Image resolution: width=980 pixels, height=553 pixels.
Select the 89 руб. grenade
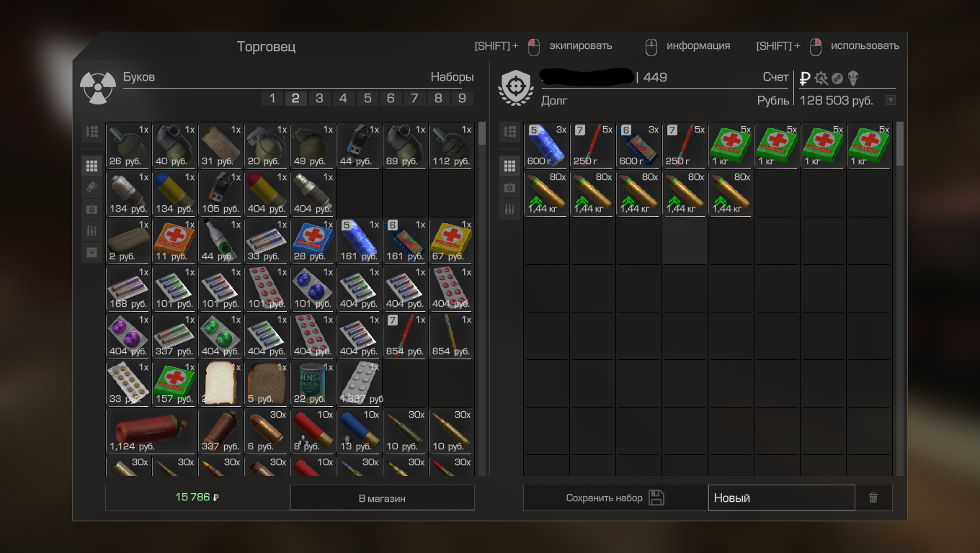tap(406, 146)
